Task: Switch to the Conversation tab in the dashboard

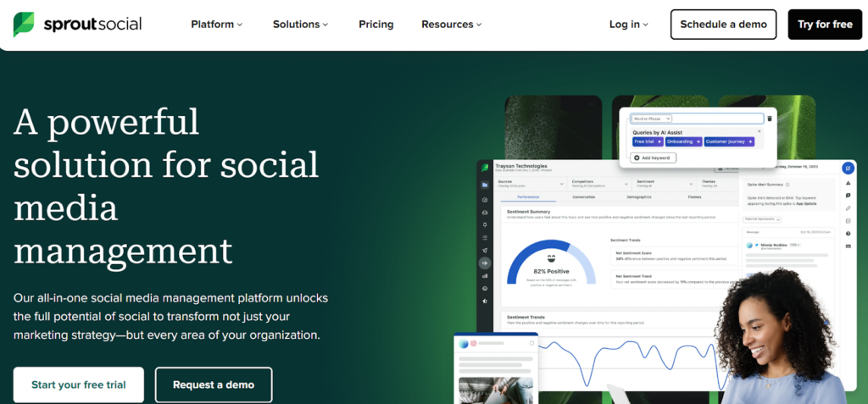Action: pyautogui.click(x=583, y=196)
